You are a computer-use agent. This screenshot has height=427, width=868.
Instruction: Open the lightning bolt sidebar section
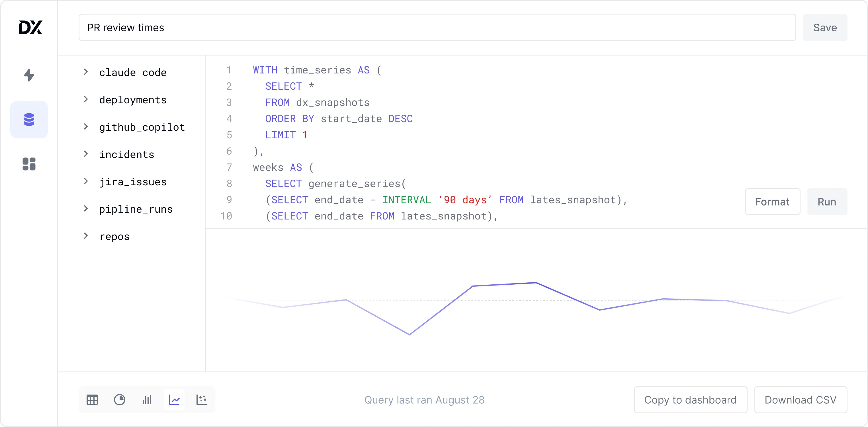[29, 75]
